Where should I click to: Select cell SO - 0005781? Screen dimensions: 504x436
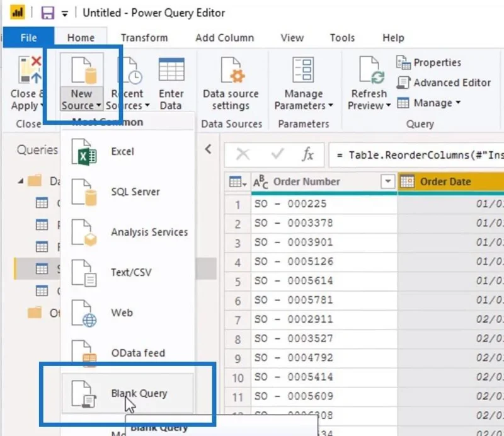click(x=324, y=301)
